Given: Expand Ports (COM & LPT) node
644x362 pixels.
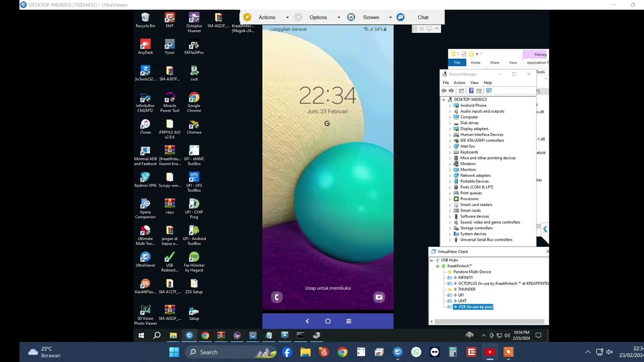Looking at the screenshot, I should point(450,187).
